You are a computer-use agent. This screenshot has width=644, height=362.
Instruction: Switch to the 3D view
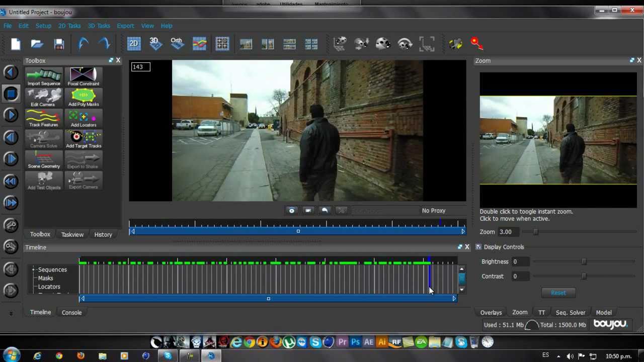(155, 43)
